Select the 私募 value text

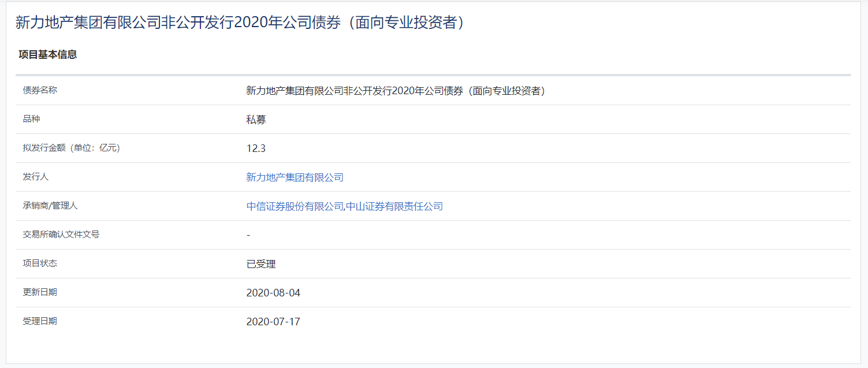click(x=256, y=120)
